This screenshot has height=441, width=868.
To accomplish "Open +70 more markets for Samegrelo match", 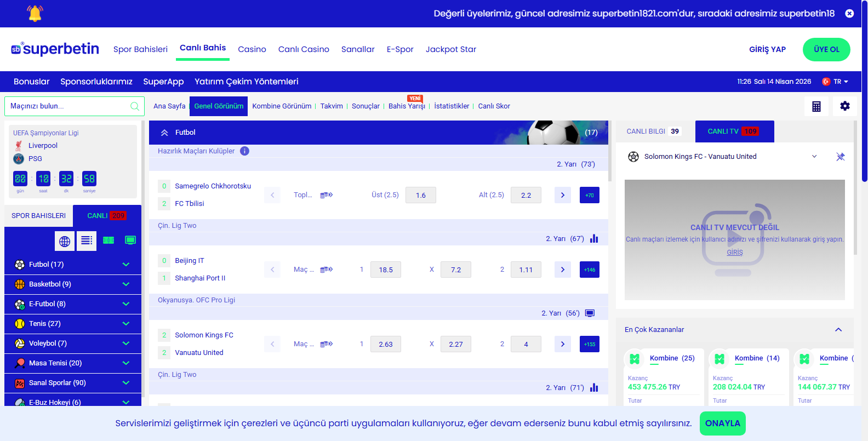I will coord(590,195).
